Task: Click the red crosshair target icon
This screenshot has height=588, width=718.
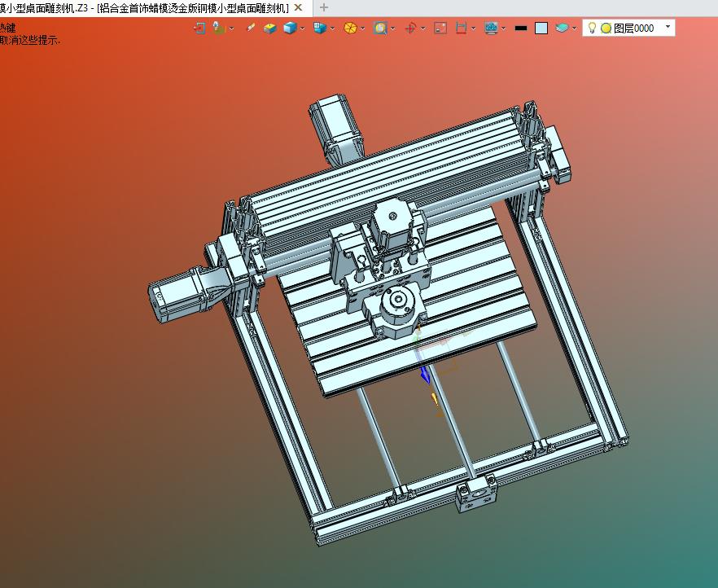Action: [x=410, y=29]
